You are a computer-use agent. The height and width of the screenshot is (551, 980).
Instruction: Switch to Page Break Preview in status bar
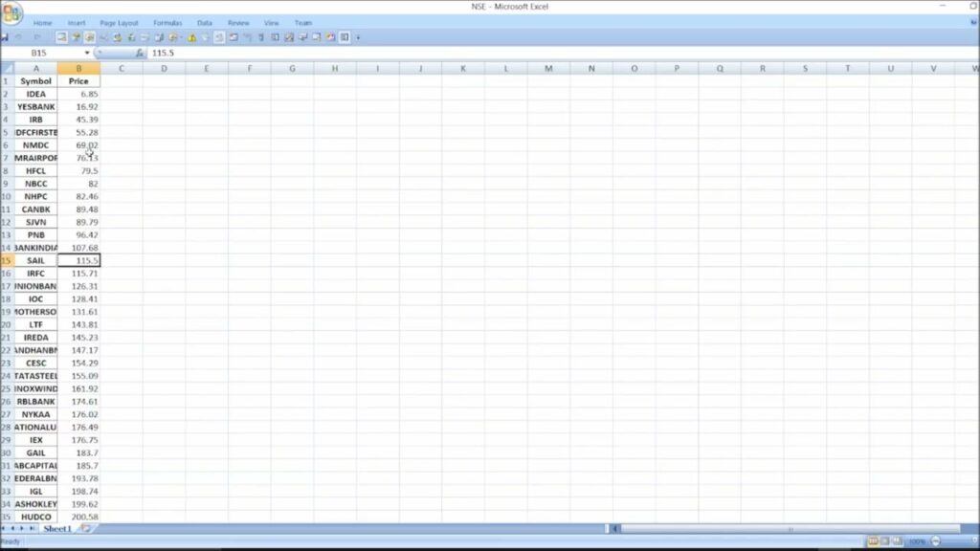[x=898, y=541]
